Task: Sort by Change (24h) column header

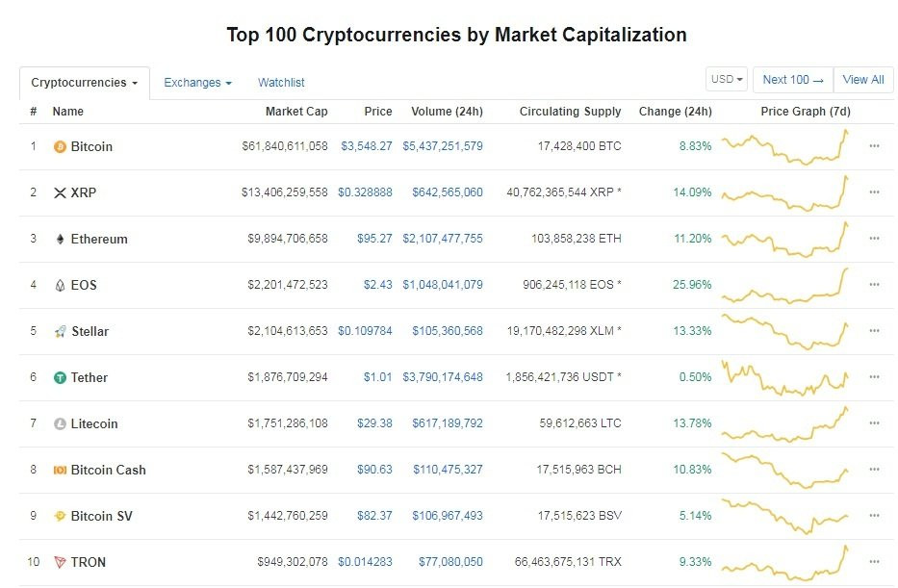Action: (x=675, y=112)
